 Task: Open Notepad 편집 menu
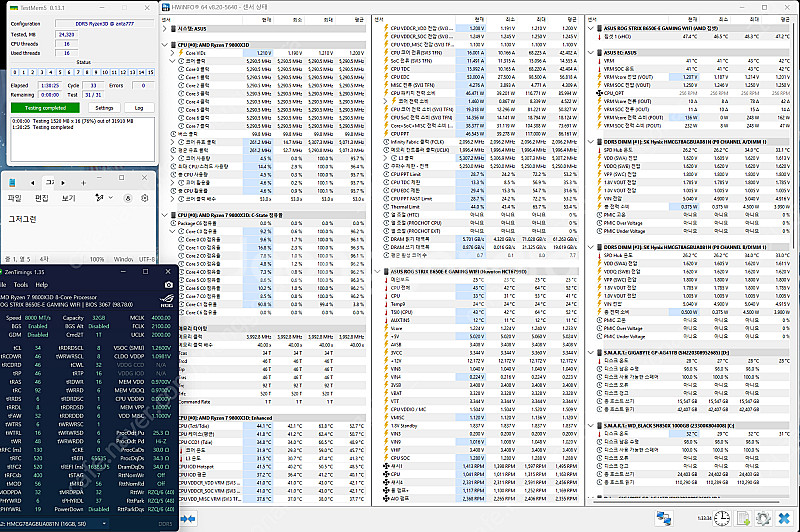(41, 198)
